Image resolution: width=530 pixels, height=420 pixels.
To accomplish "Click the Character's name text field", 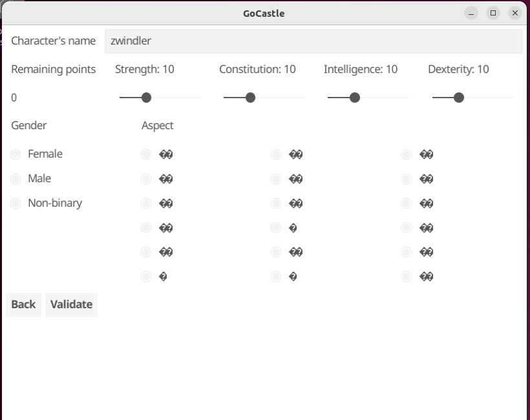I will tap(313, 41).
